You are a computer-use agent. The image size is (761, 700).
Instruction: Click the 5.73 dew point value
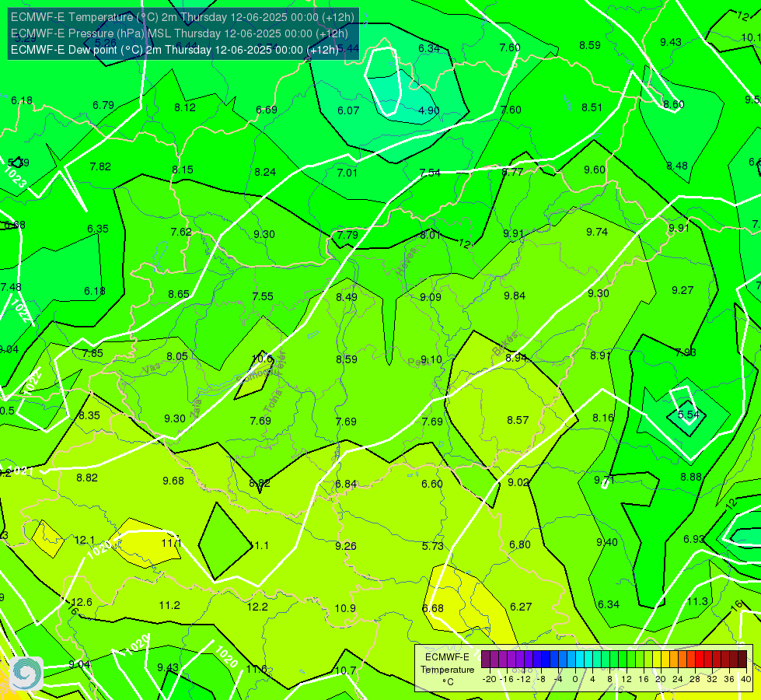coord(433,547)
